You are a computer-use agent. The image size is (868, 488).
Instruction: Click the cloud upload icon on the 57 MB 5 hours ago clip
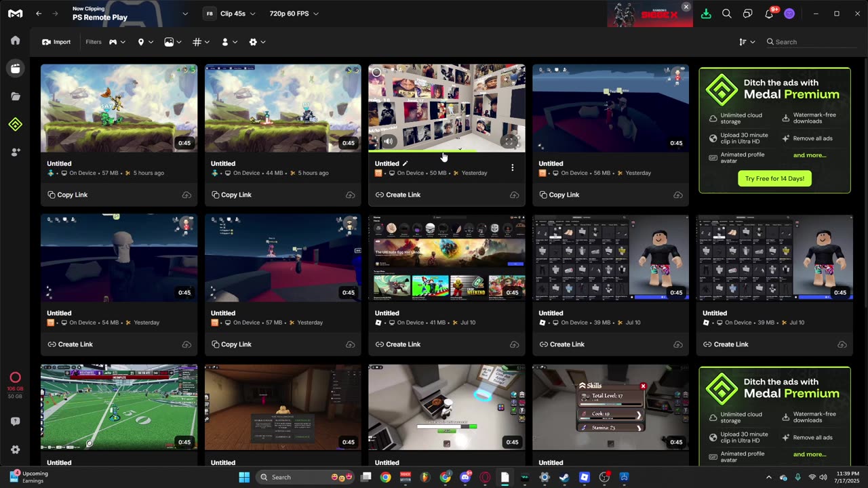pyautogui.click(x=186, y=195)
